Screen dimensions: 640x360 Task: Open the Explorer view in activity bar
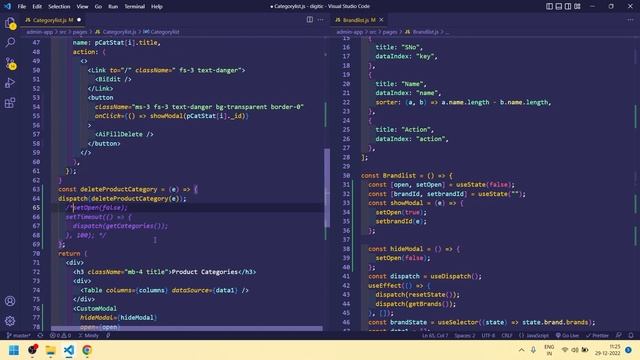(x=10, y=23)
